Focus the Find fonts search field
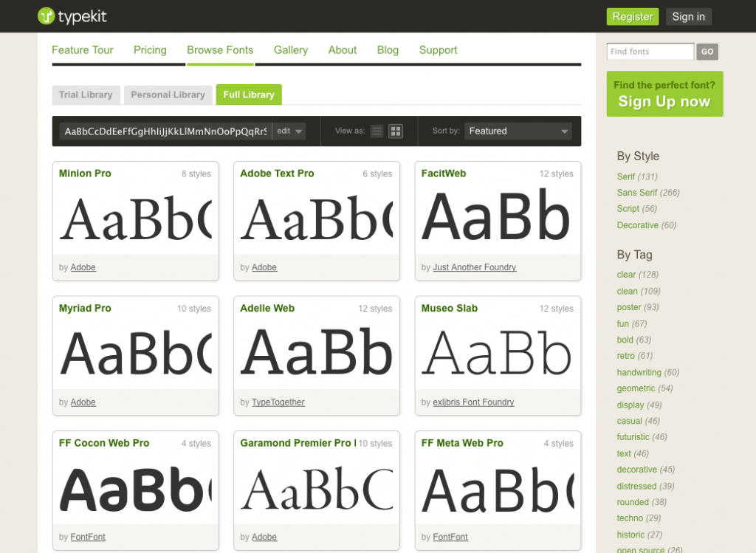This screenshot has height=553, width=756. (650, 52)
